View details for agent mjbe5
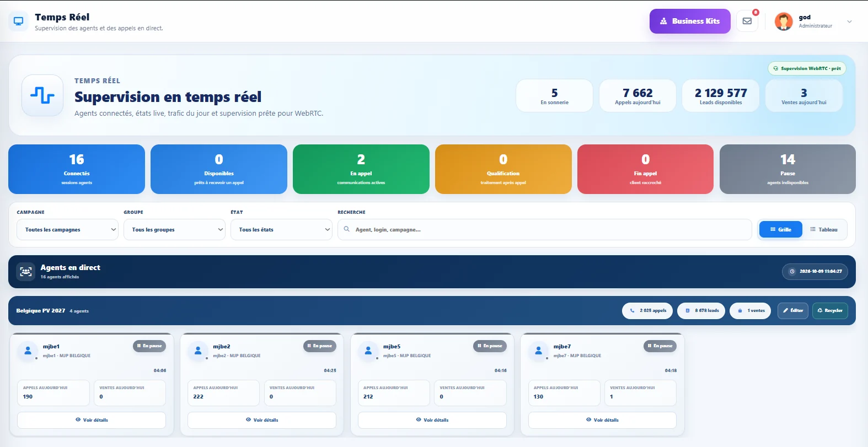Screen dimensions: 868x447 coord(432,420)
